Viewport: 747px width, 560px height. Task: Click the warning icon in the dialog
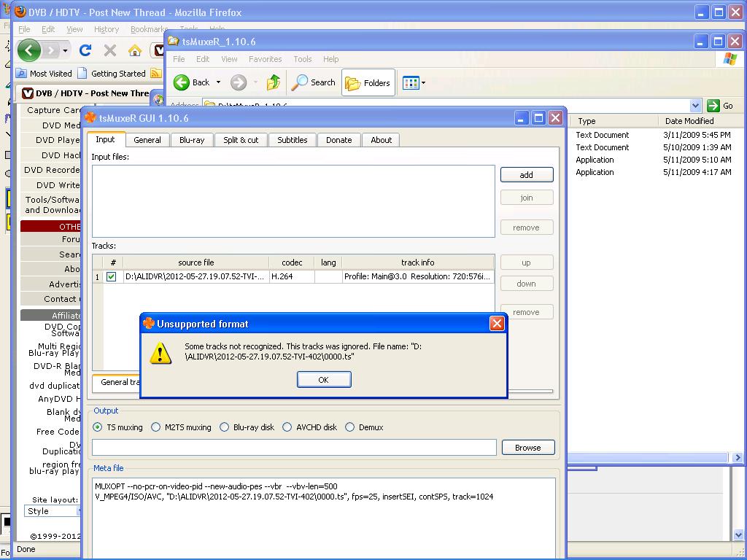click(x=160, y=353)
